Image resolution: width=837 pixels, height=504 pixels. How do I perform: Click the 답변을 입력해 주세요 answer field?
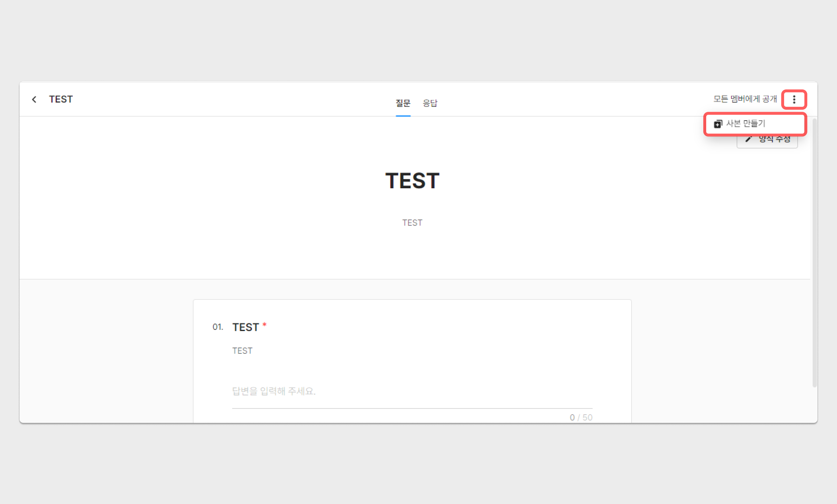tap(412, 391)
